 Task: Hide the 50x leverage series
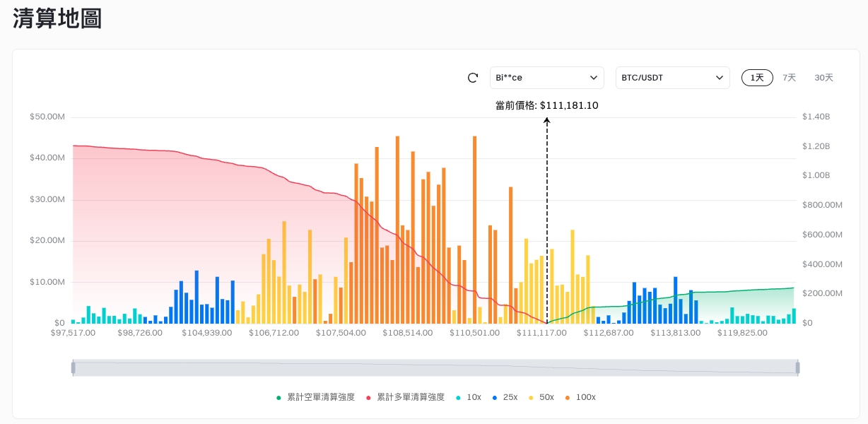tap(541, 397)
